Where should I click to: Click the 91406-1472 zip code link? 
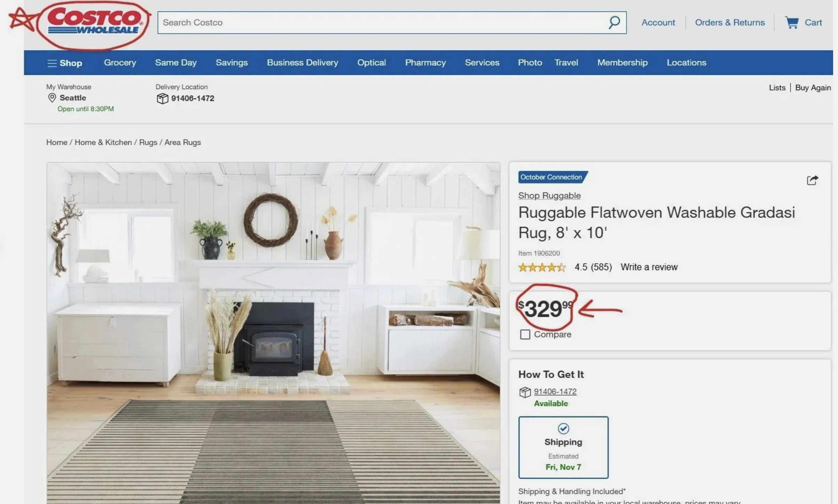(x=555, y=392)
